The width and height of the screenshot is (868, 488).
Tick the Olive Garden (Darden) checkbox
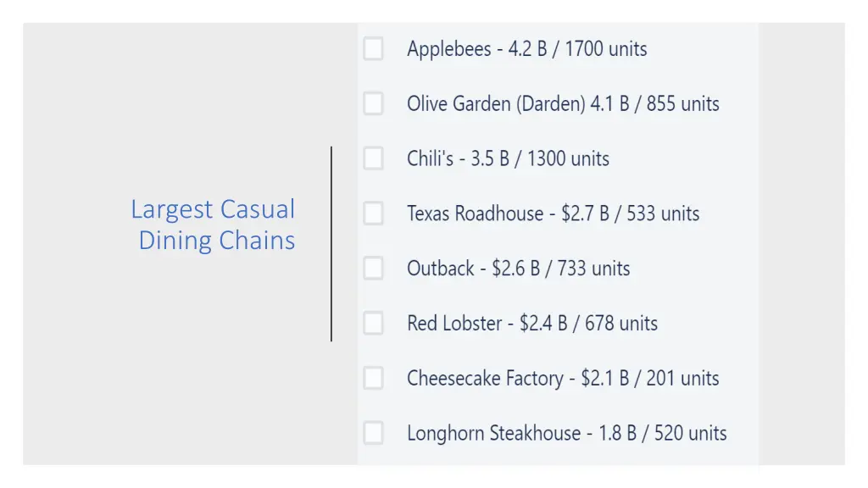tap(373, 103)
